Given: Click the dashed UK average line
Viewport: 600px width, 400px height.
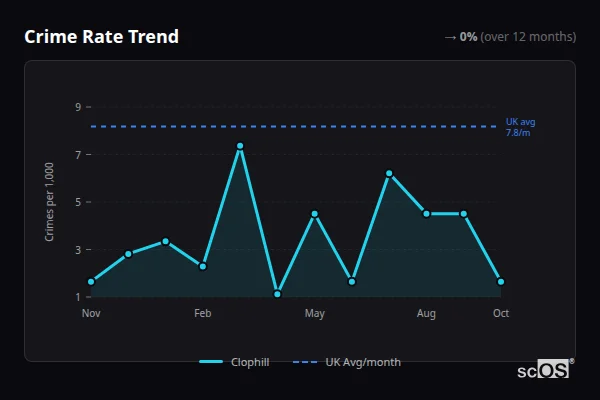Looking at the screenshot, I should 294,126.
